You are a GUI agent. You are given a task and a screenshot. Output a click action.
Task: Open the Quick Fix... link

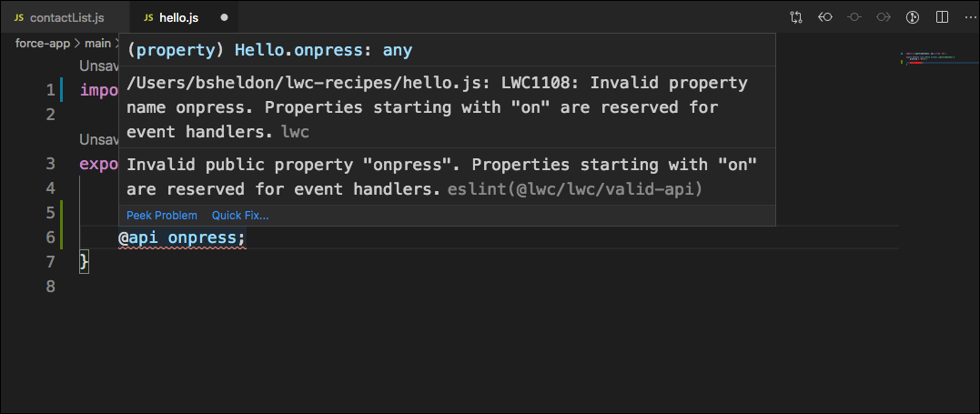pyautogui.click(x=240, y=216)
